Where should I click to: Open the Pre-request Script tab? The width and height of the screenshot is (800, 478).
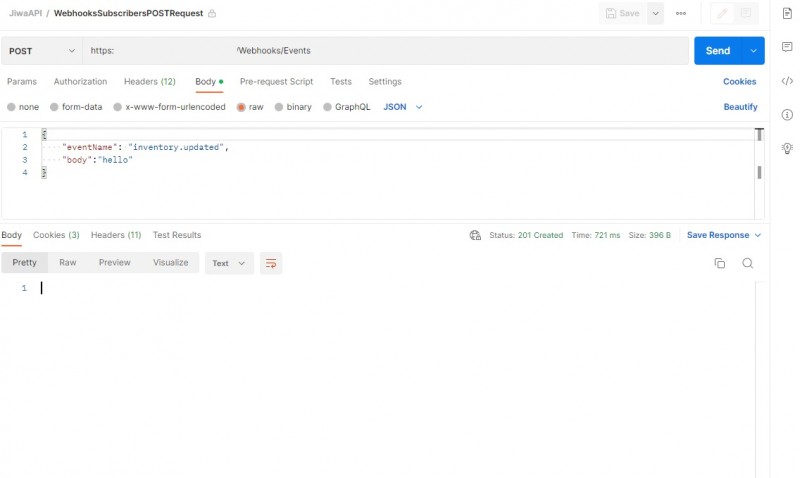click(276, 82)
